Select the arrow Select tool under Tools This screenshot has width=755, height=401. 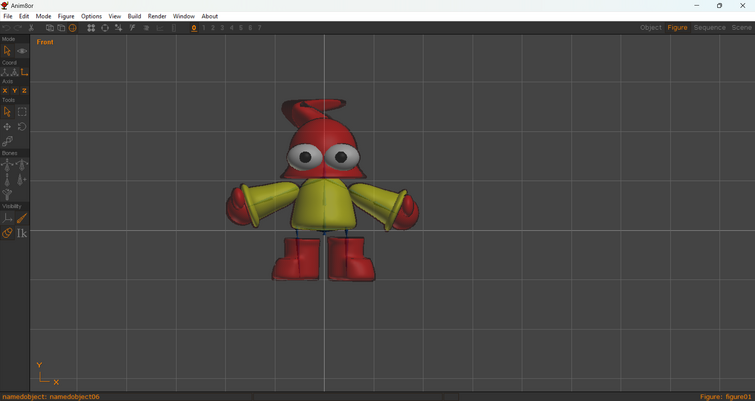7,112
